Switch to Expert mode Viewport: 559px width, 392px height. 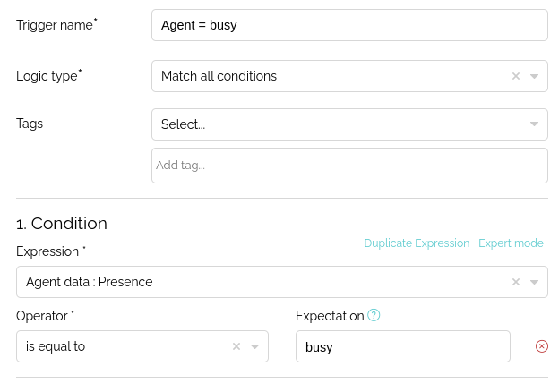[x=511, y=243]
